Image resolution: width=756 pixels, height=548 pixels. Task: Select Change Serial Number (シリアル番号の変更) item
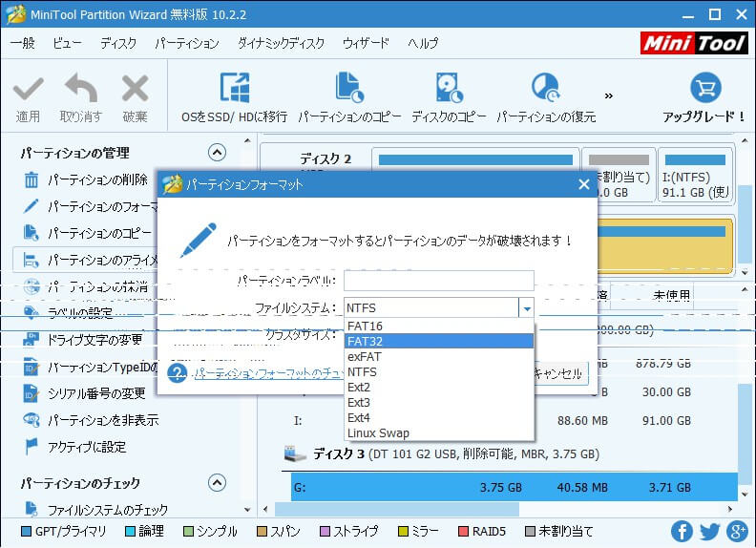84,393
